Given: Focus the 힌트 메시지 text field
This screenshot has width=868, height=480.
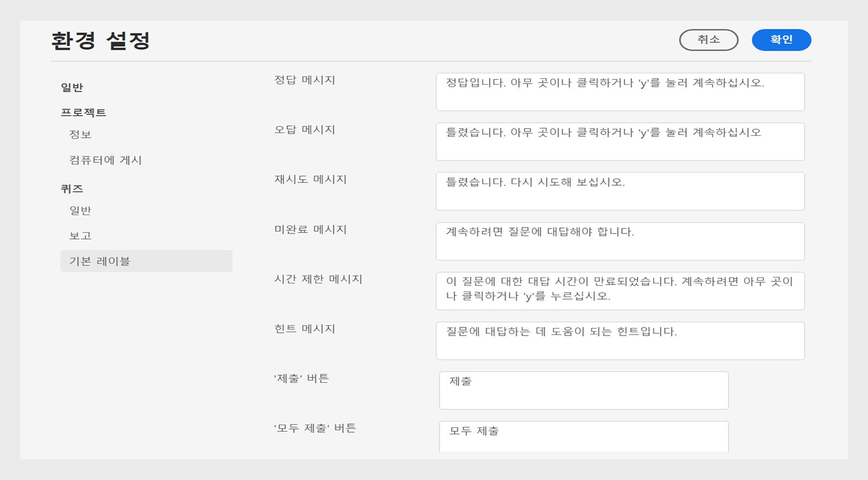Looking at the screenshot, I should [620, 341].
